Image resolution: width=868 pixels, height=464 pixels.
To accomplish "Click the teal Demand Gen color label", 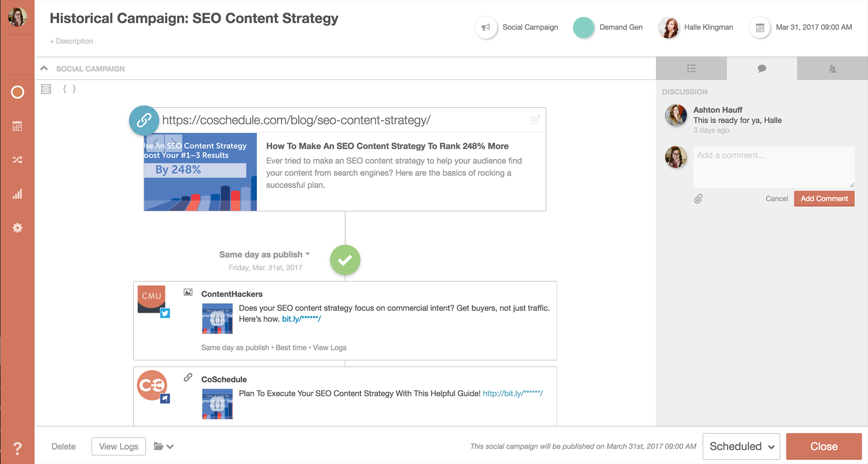I will coord(583,27).
